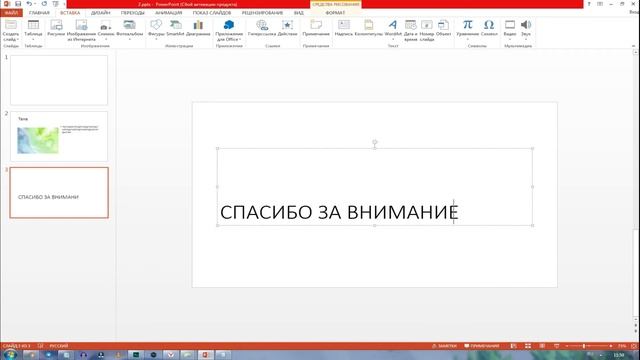Click the rotation handle above the text box

point(375,142)
